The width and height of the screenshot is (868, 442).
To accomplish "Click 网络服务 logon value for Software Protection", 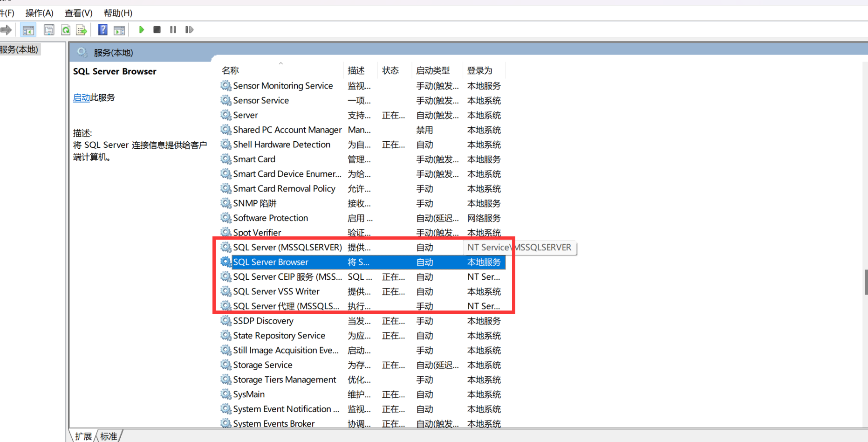I will [x=484, y=218].
